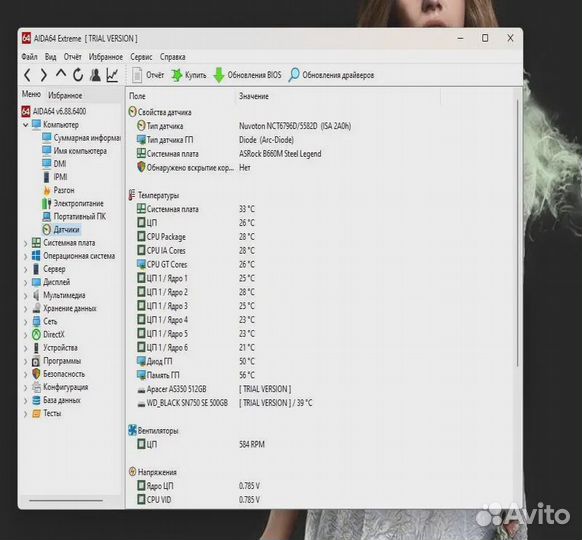Open Обновления BIOS toolbar item
Image resolution: width=582 pixels, height=540 pixels.
pos(248,75)
